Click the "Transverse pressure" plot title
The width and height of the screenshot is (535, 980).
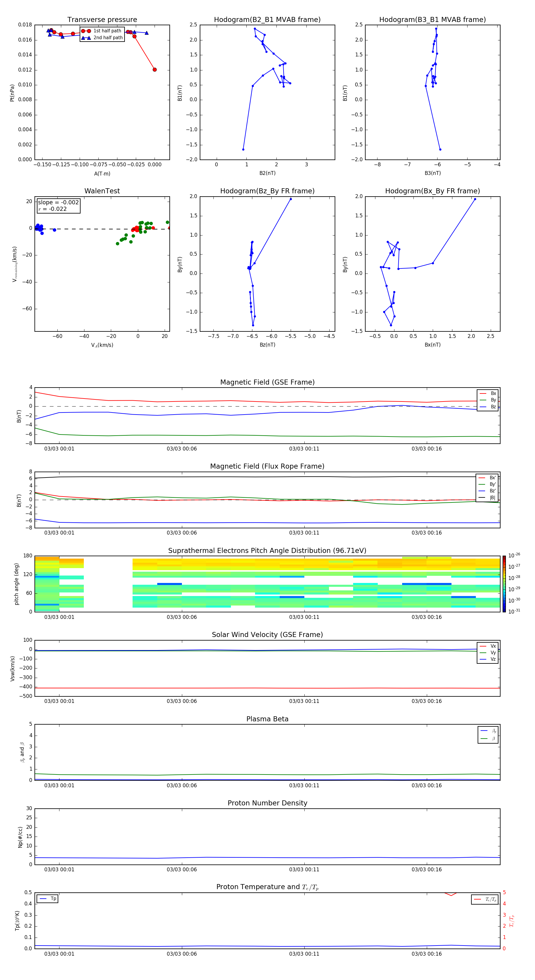pos(102,20)
